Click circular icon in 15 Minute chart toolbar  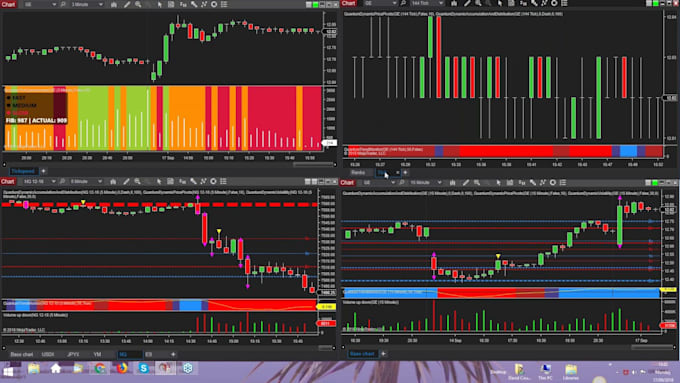tap(553, 183)
